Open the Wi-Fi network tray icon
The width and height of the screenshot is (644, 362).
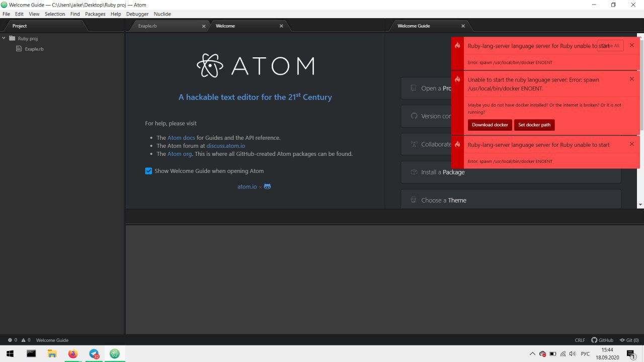coord(563,354)
